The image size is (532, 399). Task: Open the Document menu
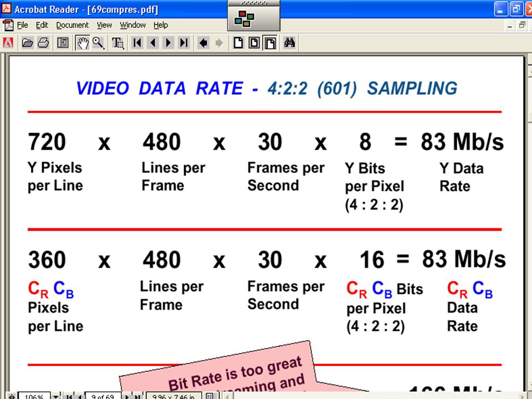[72, 25]
